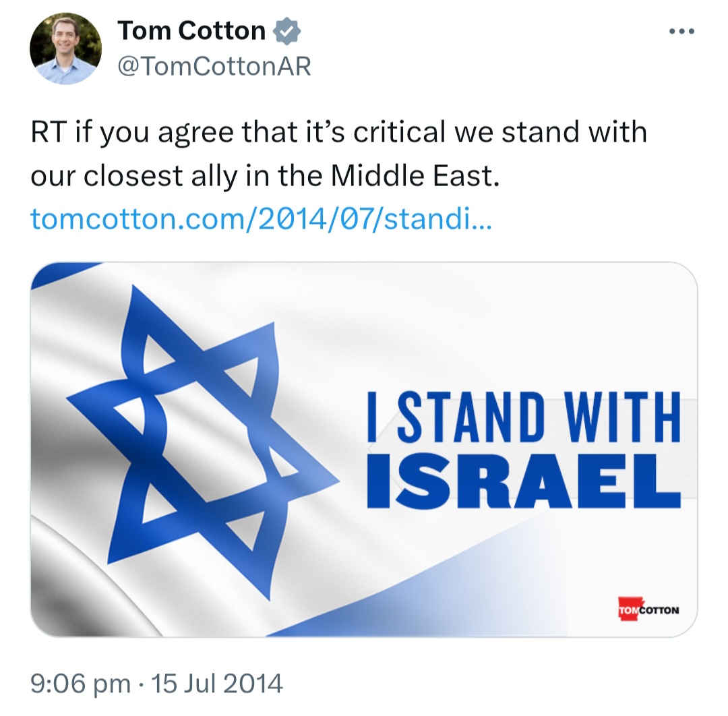Image resolution: width=728 pixels, height=716 pixels.
Task: Open the three-dot more options menu
Action: tap(681, 32)
